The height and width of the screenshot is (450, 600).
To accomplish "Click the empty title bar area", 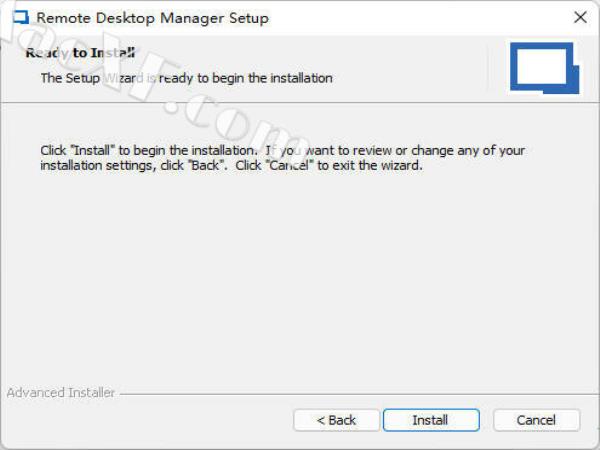I will [420, 18].
